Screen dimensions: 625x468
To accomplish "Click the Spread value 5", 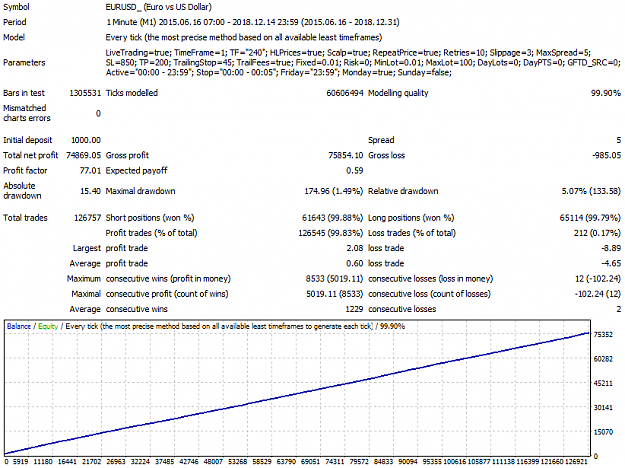I will pyautogui.click(x=618, y=140).
